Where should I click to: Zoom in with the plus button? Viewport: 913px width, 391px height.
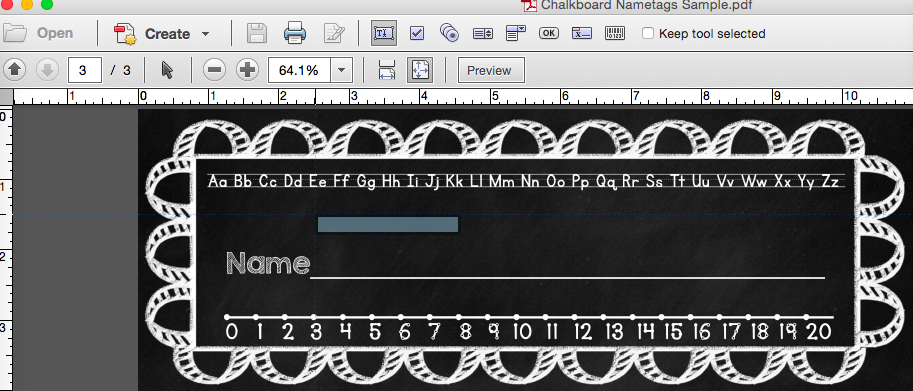247,70
